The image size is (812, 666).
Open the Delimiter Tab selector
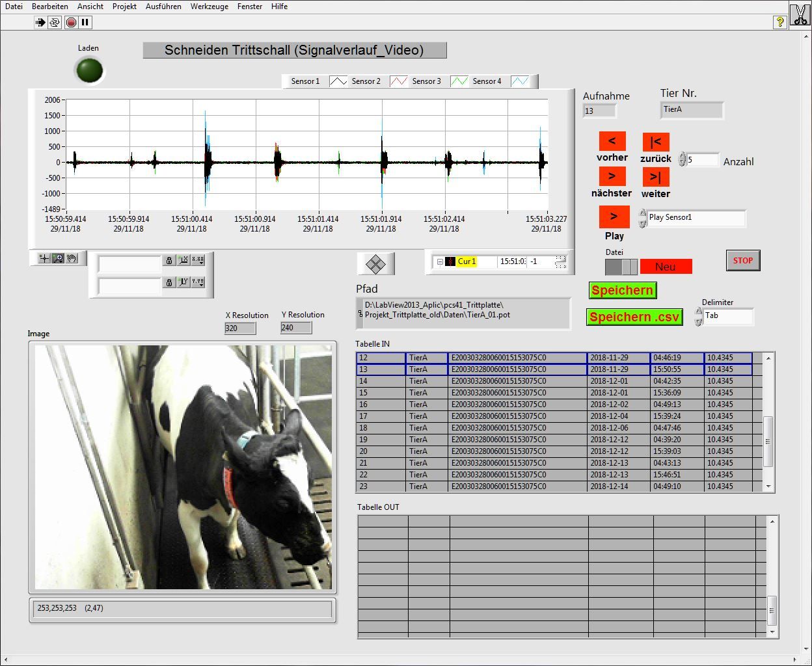(x=727, y=316)
